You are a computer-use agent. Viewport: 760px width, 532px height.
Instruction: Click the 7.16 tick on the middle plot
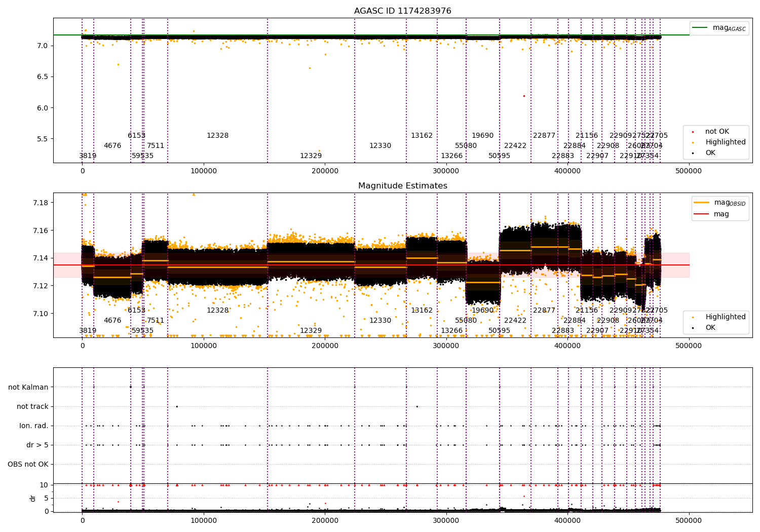coord(41,231)
